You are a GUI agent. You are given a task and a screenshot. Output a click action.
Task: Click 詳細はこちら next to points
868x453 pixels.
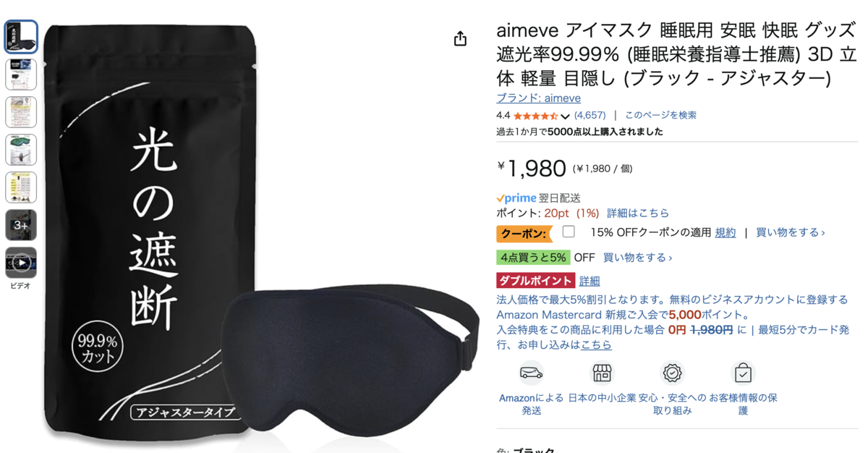coord(638,213)
